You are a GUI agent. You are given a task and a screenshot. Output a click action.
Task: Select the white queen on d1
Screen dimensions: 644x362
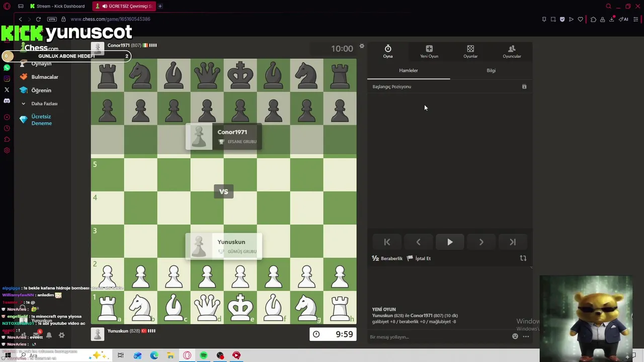[207, 308]
